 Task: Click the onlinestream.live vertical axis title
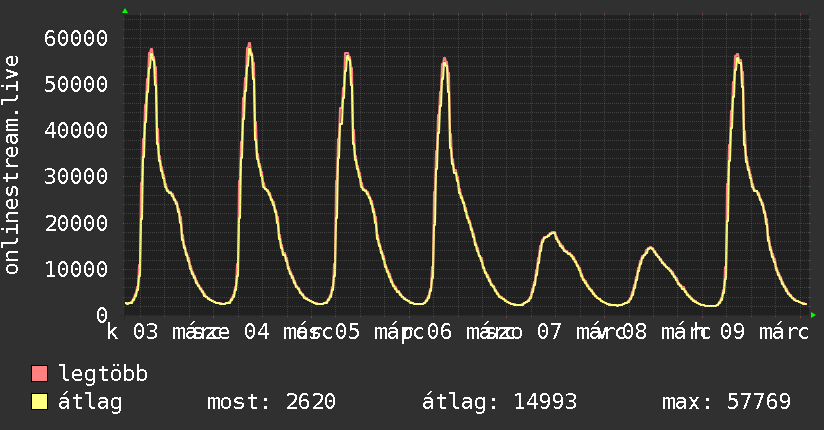[x=12, y=165]
